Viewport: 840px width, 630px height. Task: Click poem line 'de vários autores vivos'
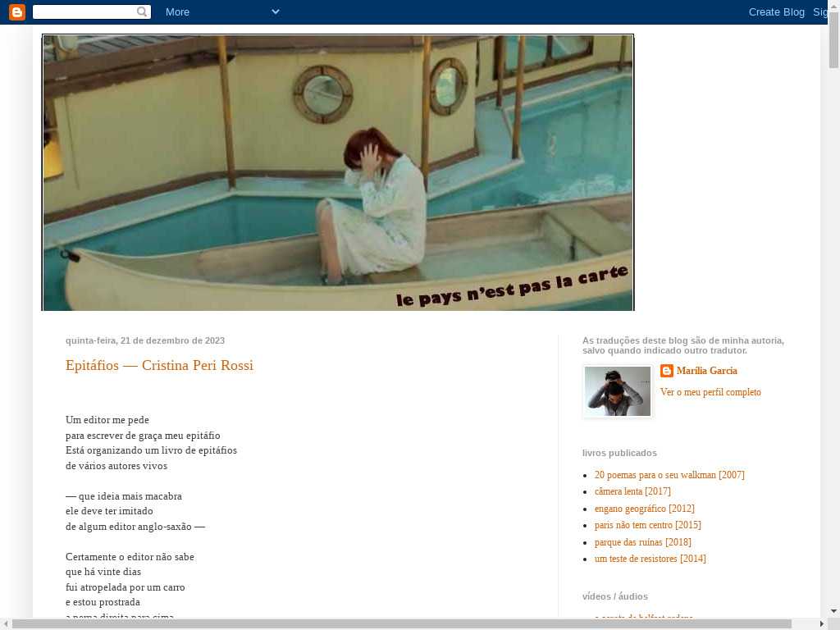click(x=116, y=466)
